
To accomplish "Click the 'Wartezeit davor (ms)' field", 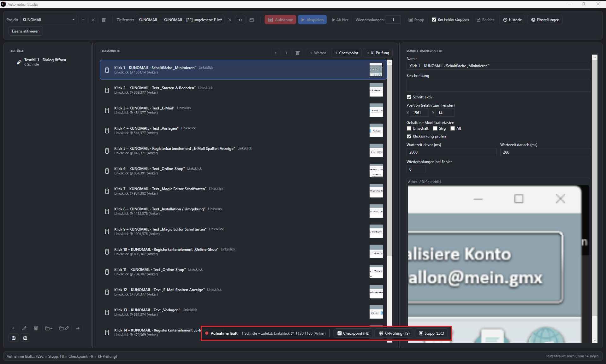I will tap(451, 152).
